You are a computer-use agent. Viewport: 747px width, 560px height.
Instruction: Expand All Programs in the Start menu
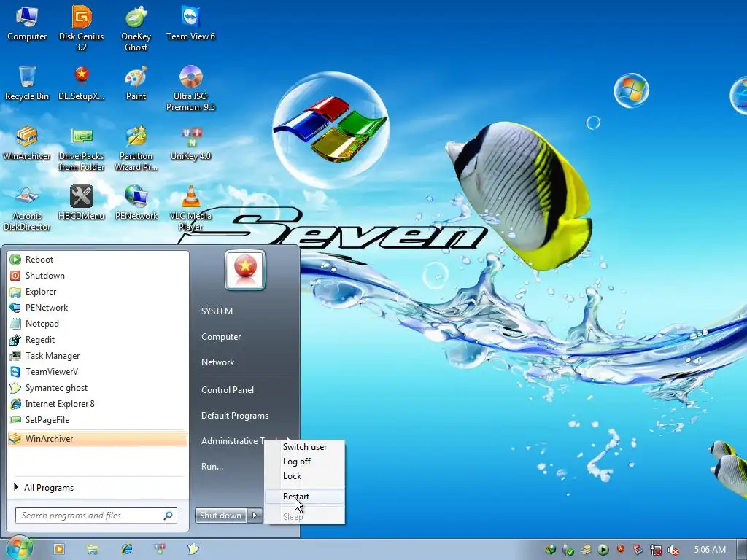pos(98,488)
